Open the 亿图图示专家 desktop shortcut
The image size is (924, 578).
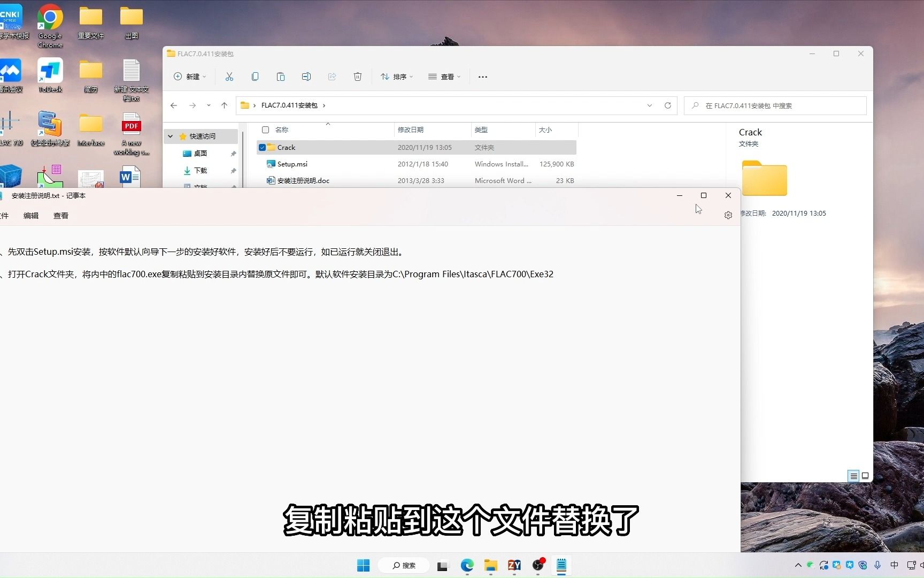coord(50,129)
